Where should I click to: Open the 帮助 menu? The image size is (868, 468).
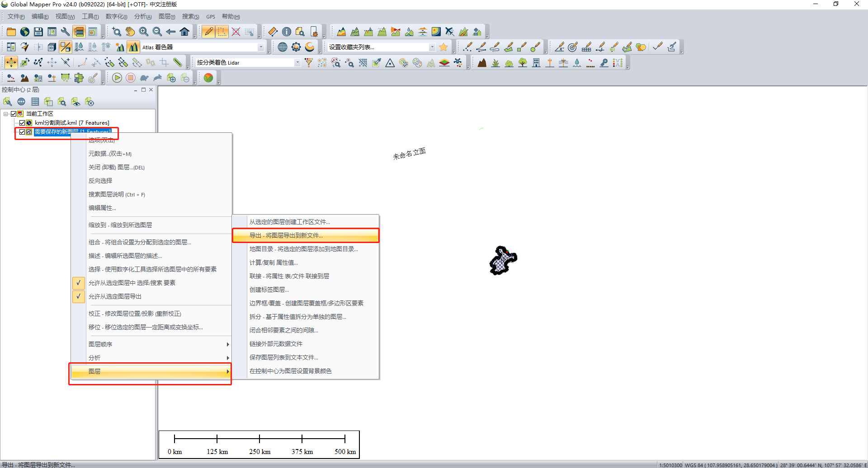231,17
